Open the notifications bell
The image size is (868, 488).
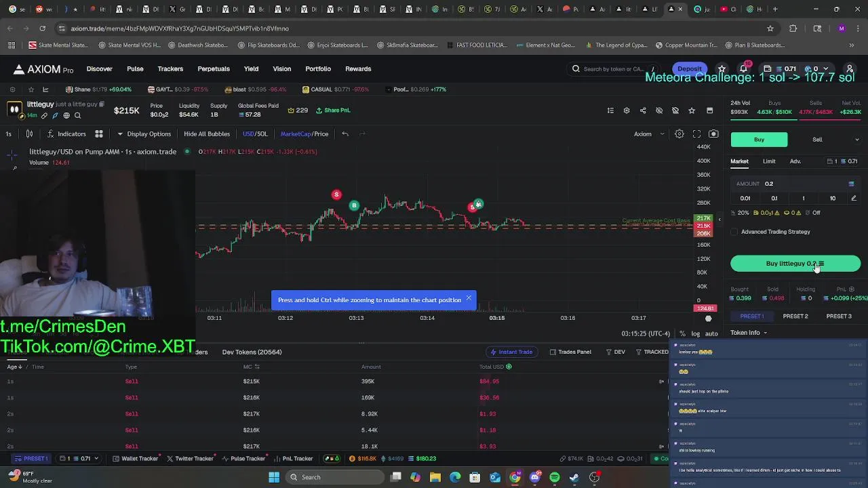(743, 68)
